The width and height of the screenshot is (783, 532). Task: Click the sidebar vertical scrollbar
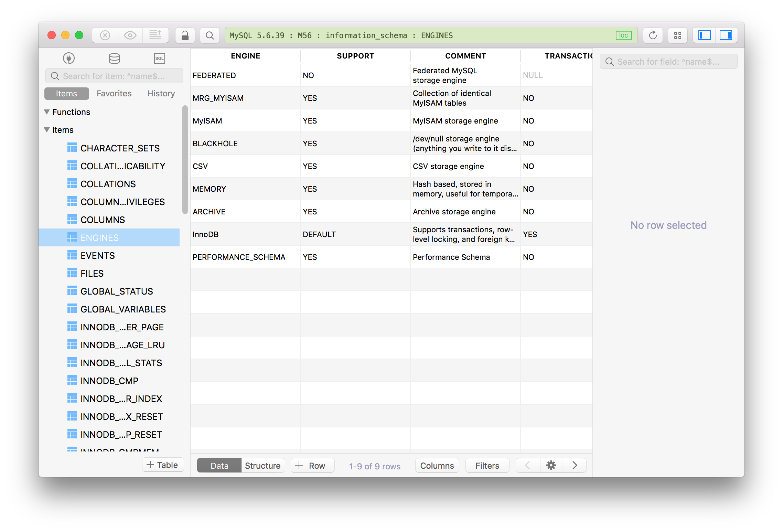[185, 160]
